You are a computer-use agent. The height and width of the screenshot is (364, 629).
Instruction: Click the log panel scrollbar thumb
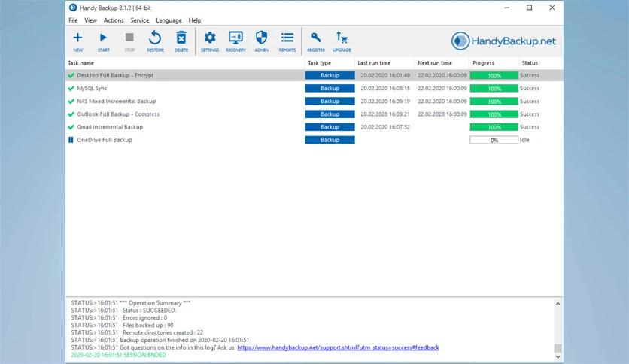coord(558,348)
